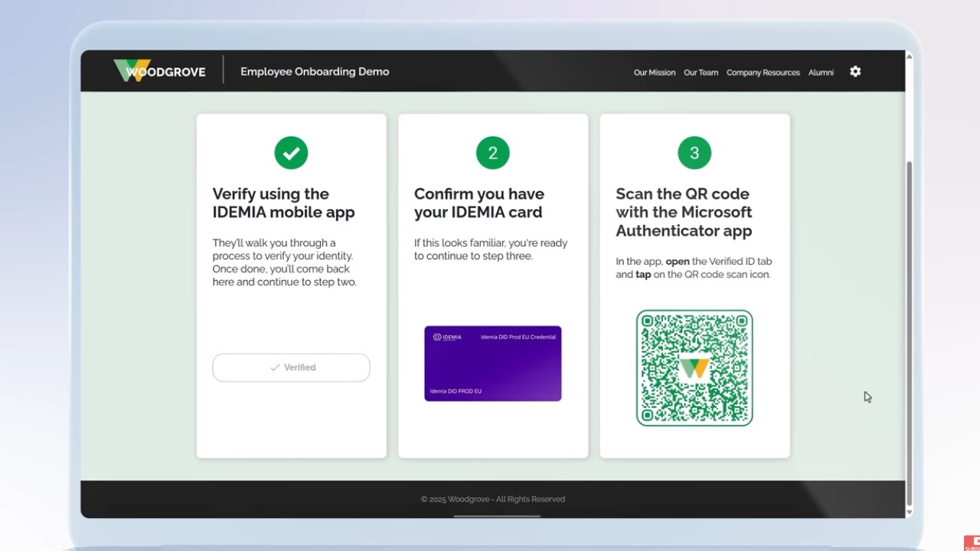Open the Our Mission menu item
Viewport: 980px width, 551px height.
[655, 73]
